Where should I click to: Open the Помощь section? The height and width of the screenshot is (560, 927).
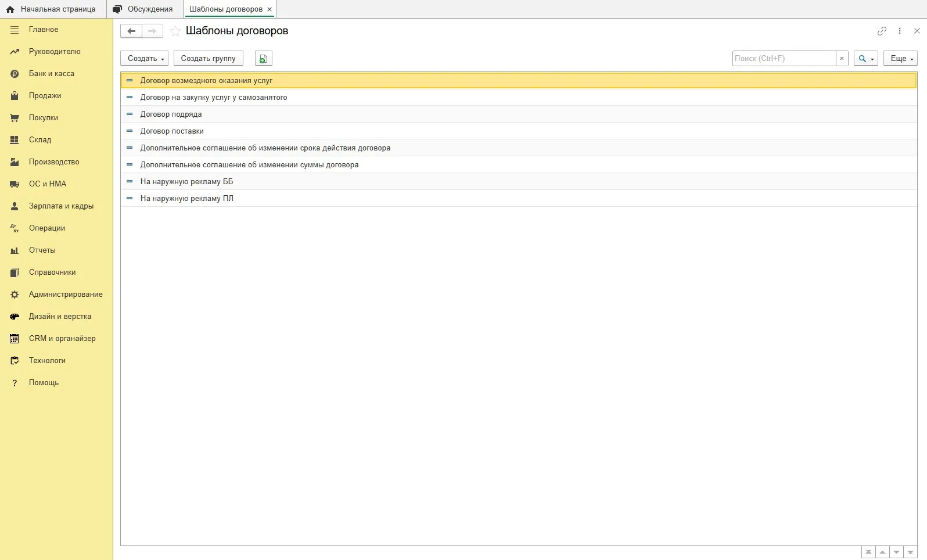(56, 383)
